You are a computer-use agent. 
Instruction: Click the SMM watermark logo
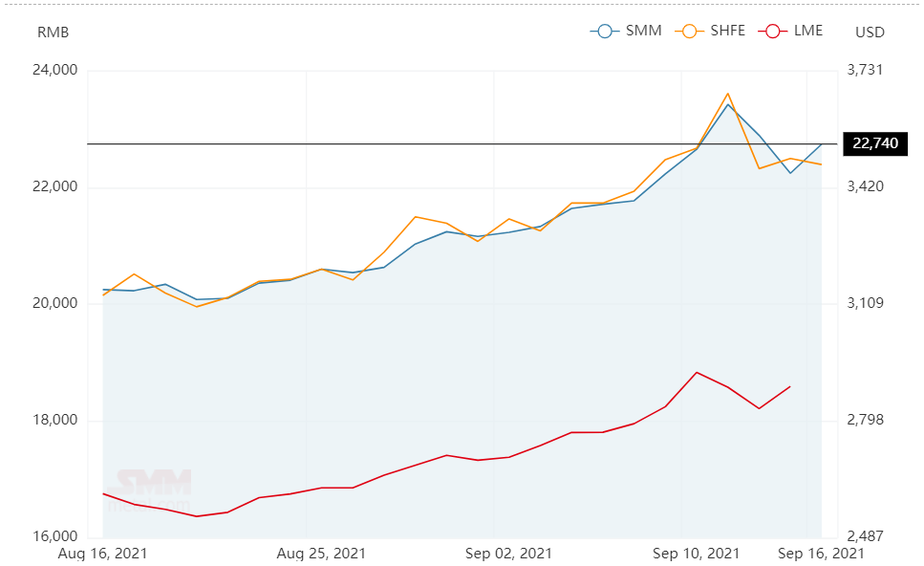pos(153,489)
